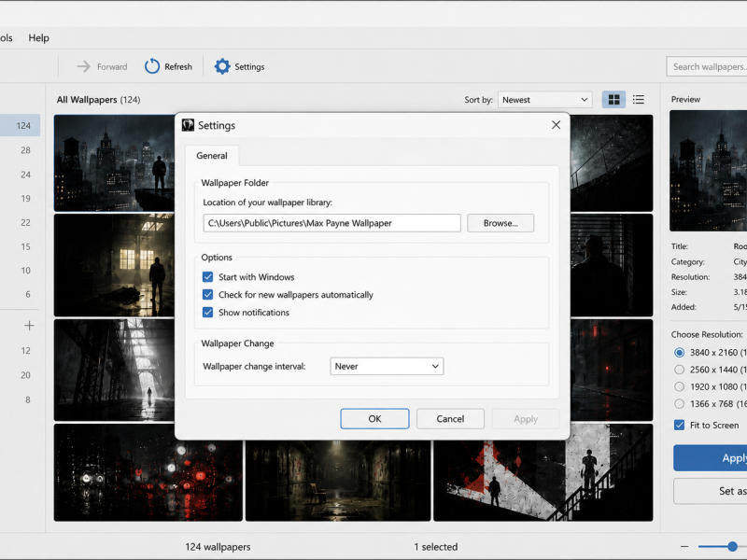Click wallpaper library location path field
The height and width of the screenshot is (560, 747).
[332, 223]
